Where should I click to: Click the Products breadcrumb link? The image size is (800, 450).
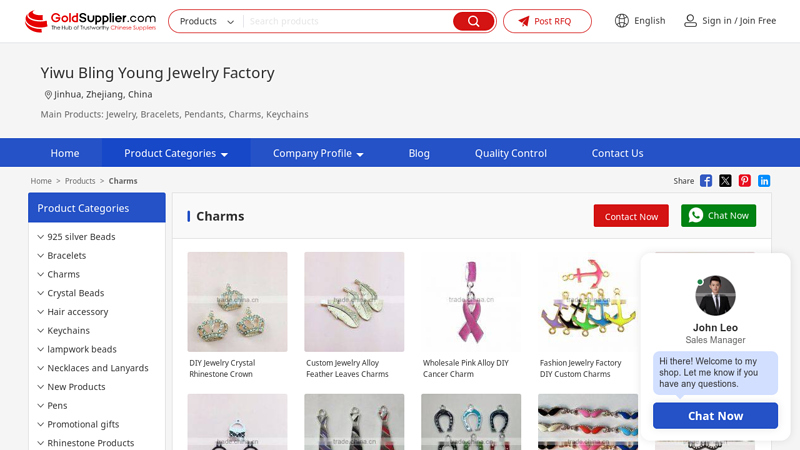tap(80, 181)
